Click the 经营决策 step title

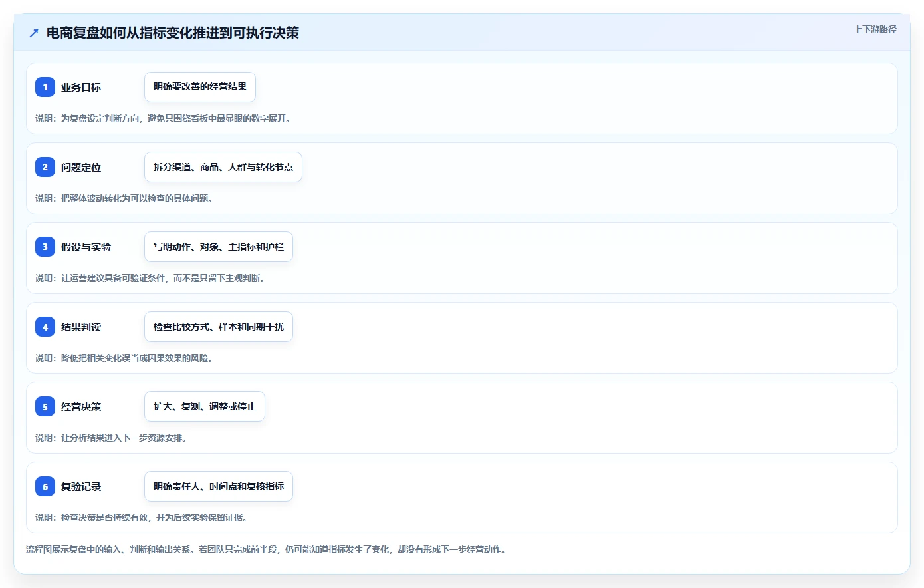tap(81, 406)
